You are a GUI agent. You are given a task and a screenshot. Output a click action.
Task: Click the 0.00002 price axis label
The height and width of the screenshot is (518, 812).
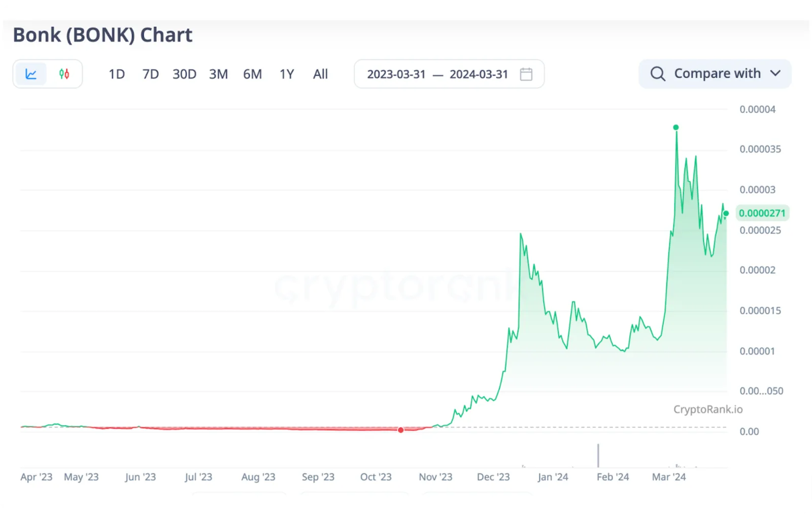757,270
